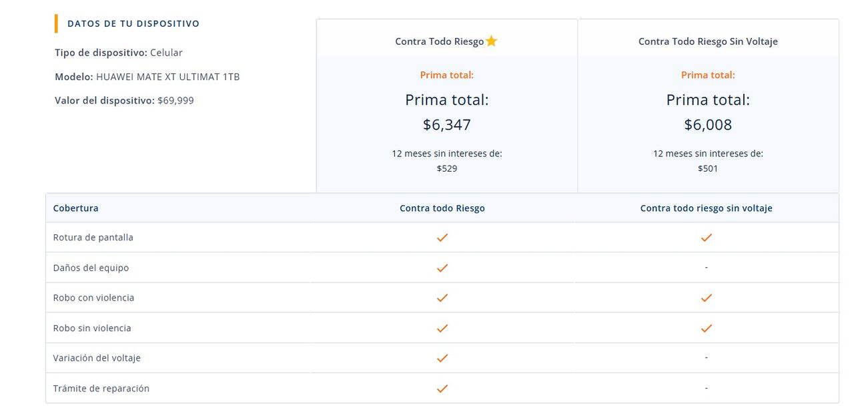This screenshot has width=868, height=414.
Task: Click Robo con violencia checkmark in sin voltaje column
Action: click(x=707, y=298)
